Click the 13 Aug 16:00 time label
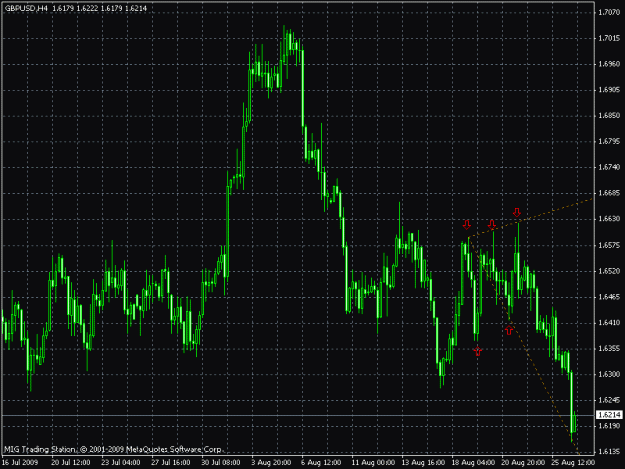625x469 pixels. click(x=423, y=462)
